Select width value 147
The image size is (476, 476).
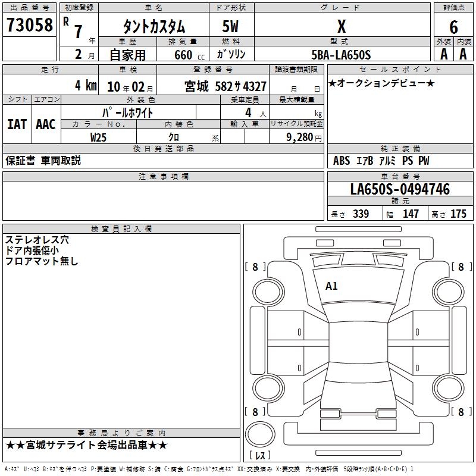click(x=411, y=214)
